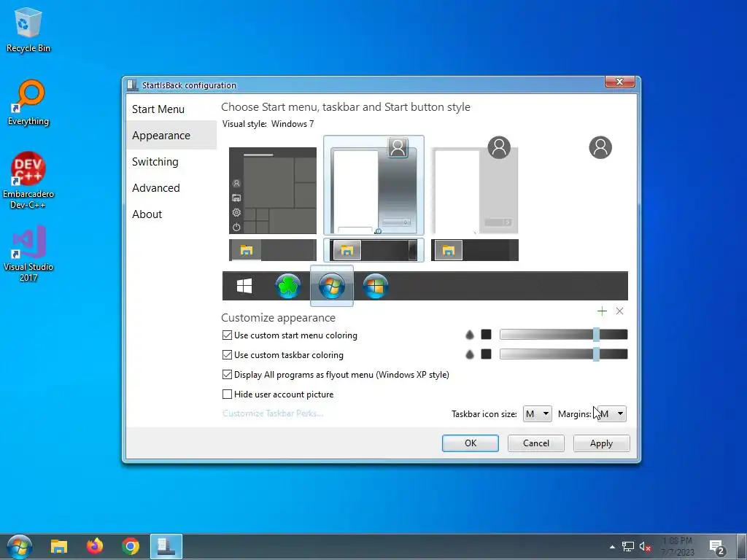747x560 pixels.
Task: Show hidden system tray icons
Action: [612, 547]
